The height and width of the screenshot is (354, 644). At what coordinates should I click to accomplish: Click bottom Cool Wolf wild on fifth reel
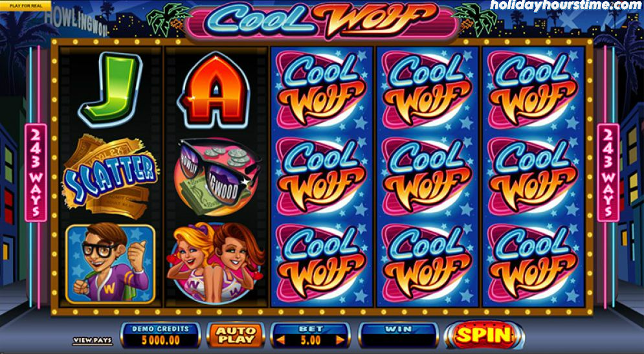coord(533,263)
